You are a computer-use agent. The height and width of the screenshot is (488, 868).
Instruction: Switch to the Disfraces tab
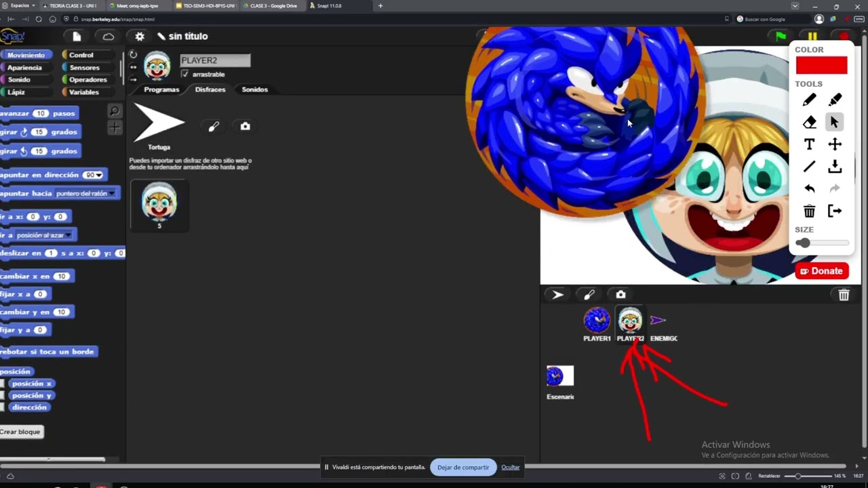(210, 89)
